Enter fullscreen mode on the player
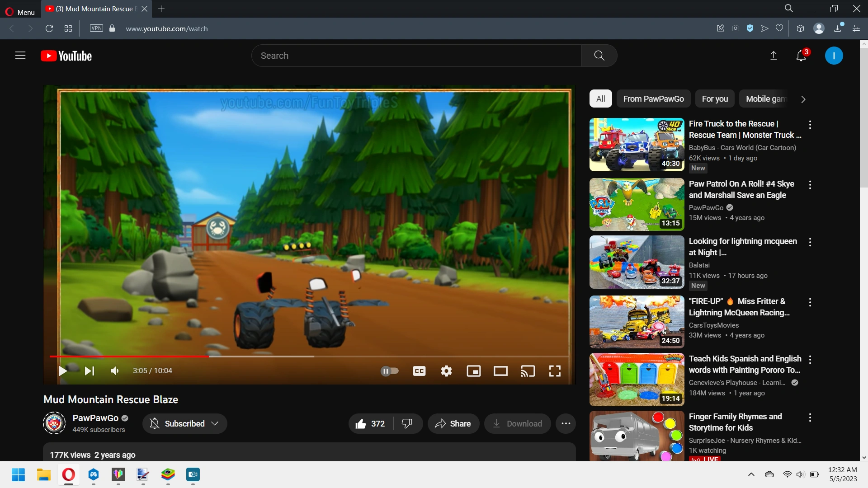The image size is (868, 488). (555, 371)
